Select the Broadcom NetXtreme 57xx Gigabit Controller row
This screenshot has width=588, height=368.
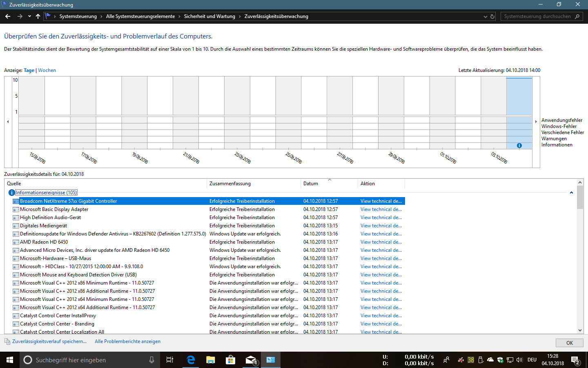click(208, 201)
